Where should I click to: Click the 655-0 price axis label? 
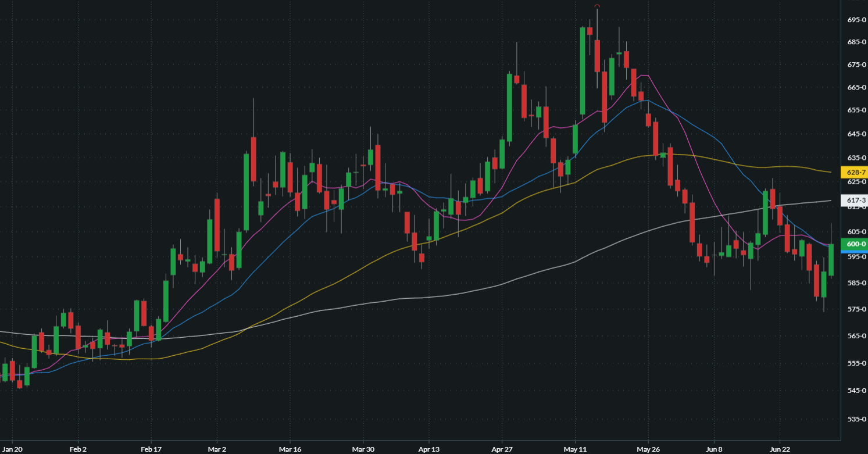pos(857,110)
